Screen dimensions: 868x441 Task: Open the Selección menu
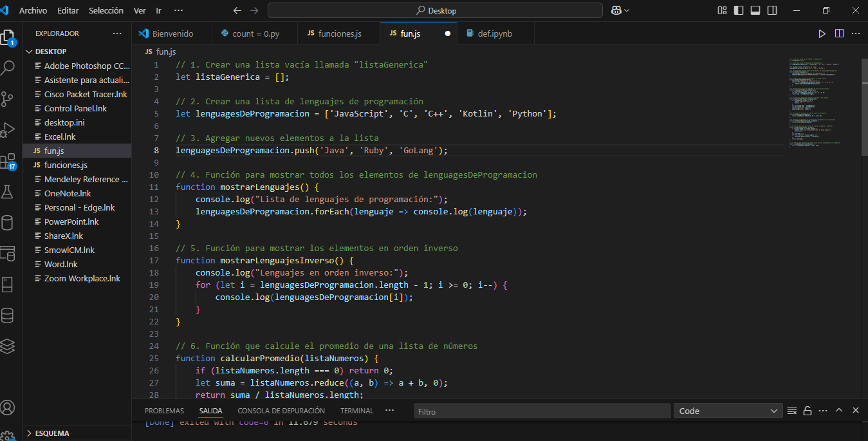106,10
